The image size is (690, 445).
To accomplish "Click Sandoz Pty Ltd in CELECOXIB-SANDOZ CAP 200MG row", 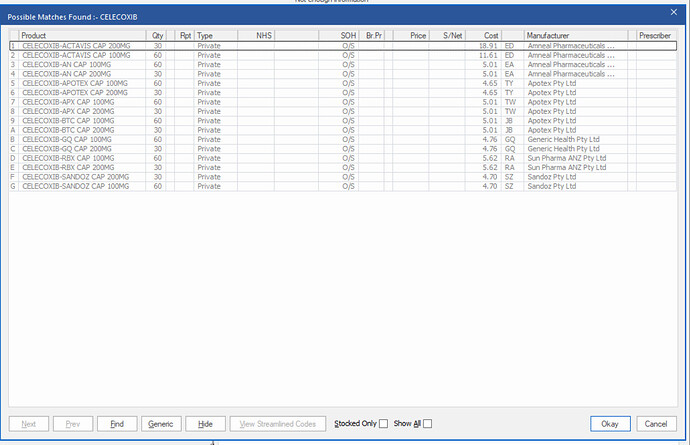I will coord(552,177).
